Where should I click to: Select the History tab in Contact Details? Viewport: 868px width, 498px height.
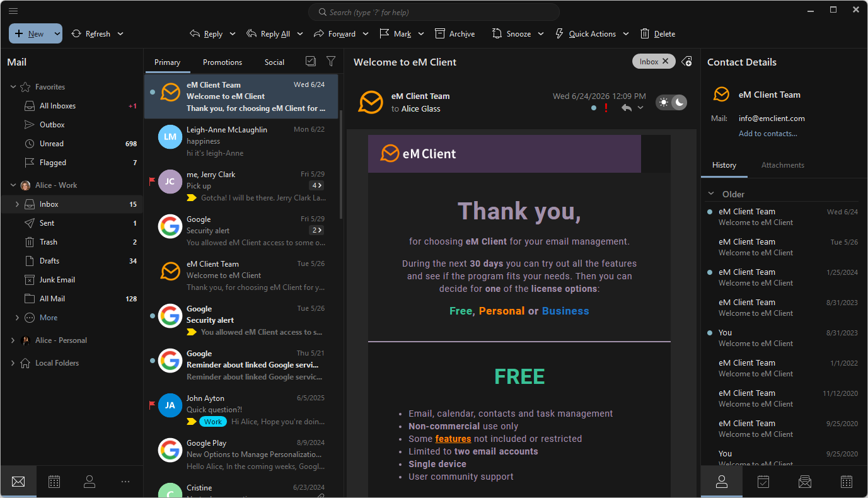pyautogui.click(x=724, y=165)
